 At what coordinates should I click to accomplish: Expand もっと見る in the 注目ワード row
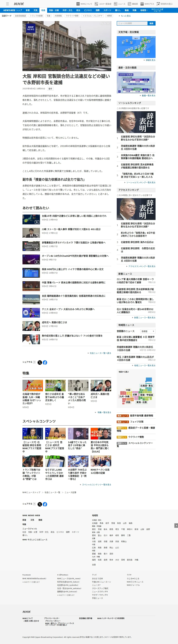point(125,16)
